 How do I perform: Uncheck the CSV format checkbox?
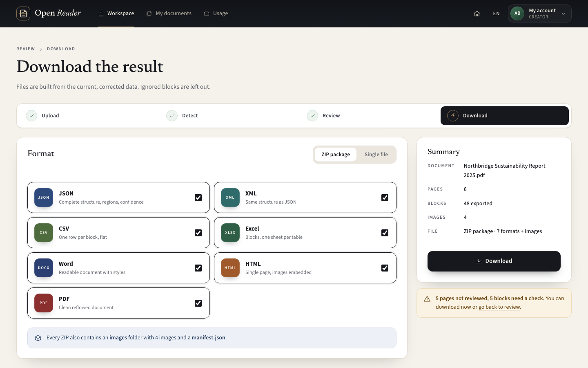pyautogui.click(x=198, y=233)
